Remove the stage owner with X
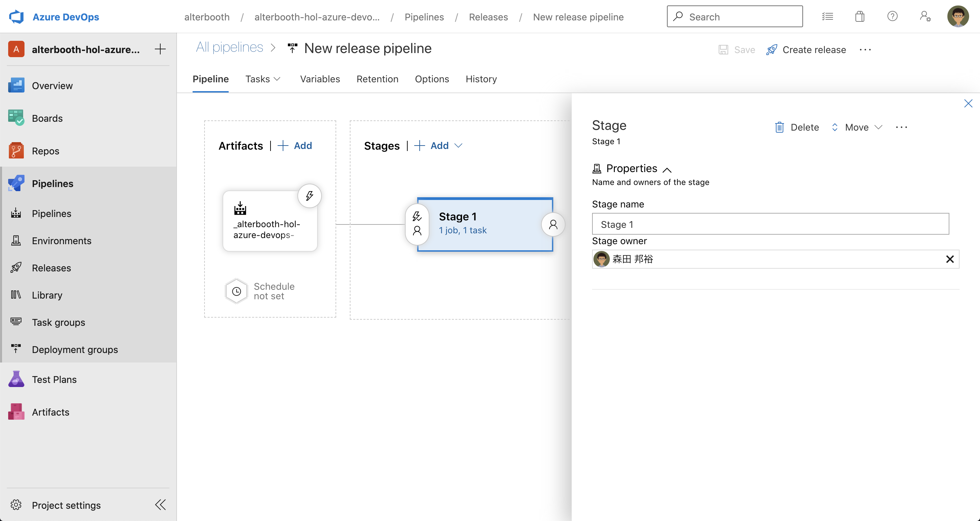This screenshot has height=521, width=980. [950, 259]
